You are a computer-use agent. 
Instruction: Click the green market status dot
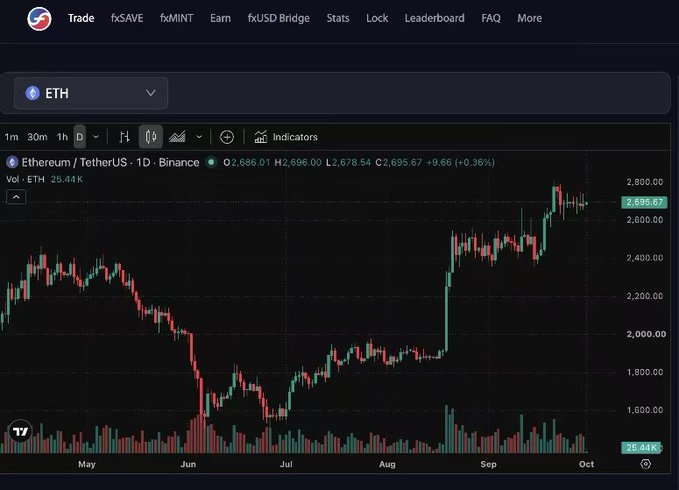pyautogui.click(x=211, y=162)
